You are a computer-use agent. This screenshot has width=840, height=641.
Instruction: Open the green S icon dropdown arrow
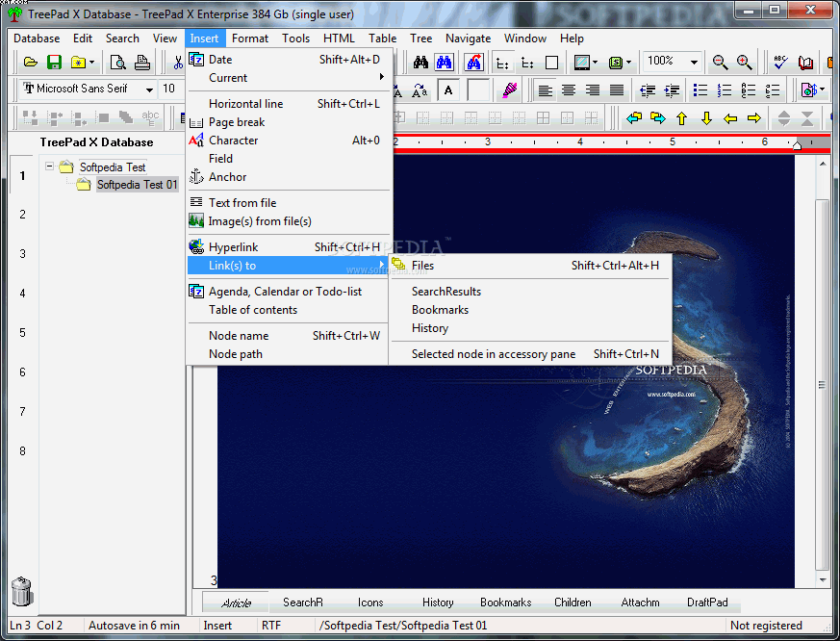pos(628,63)
